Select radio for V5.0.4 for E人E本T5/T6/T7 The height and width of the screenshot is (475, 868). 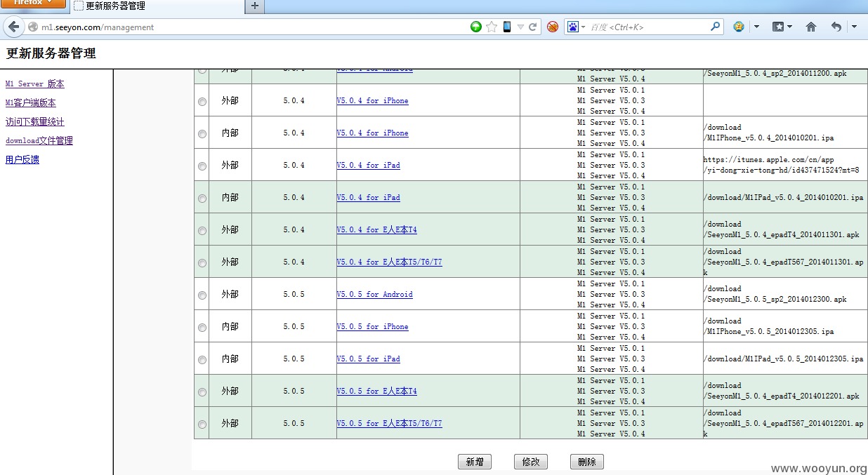[x=202, y=263]
